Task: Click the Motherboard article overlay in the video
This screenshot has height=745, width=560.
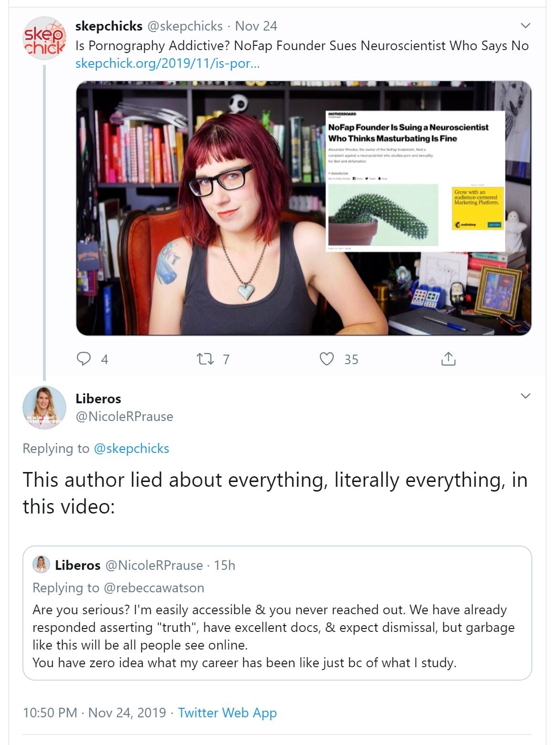Action: click(415, 181)
